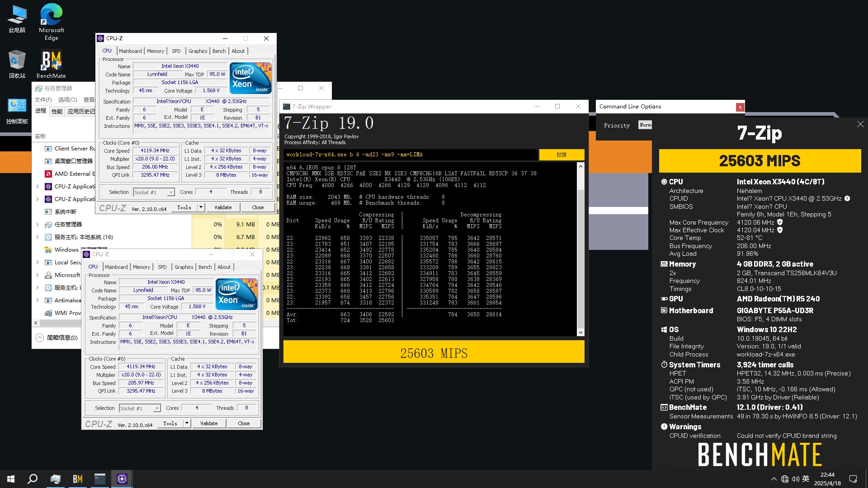The height and width of the screenshot is (488, 868).
Task: Click the RUN button in 7-Zip Wrapper
Action: (561, 155)
